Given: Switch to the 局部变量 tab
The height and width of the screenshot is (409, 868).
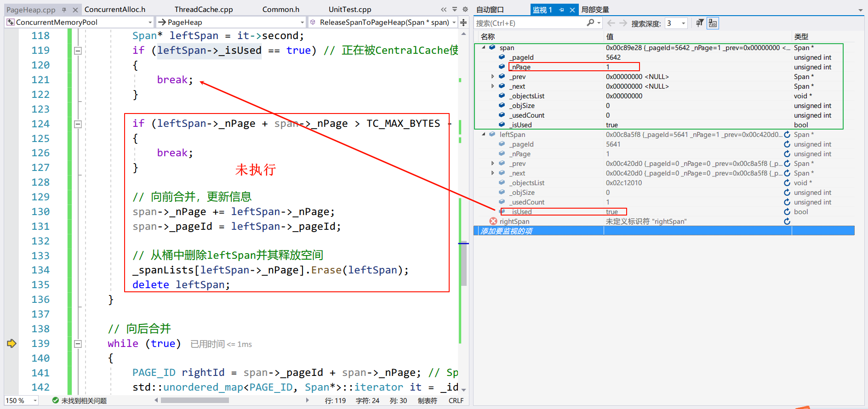Looking at the screenshot, I should point(595,10).
